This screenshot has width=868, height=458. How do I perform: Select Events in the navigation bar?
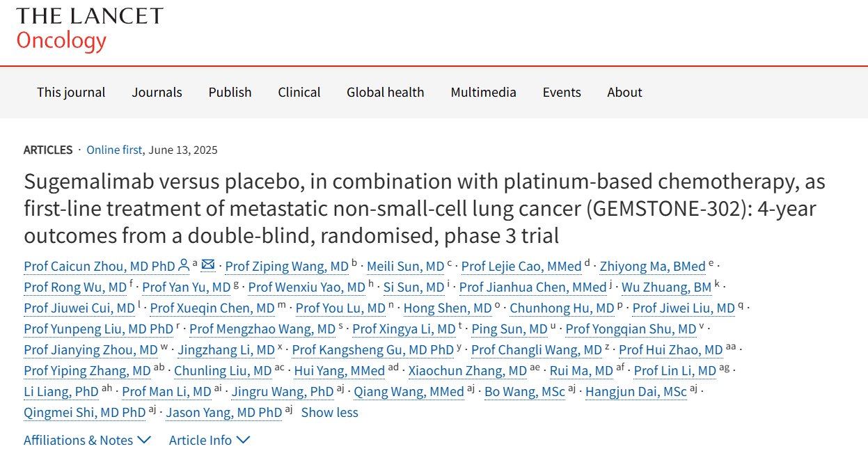click(x=562, y=92)
